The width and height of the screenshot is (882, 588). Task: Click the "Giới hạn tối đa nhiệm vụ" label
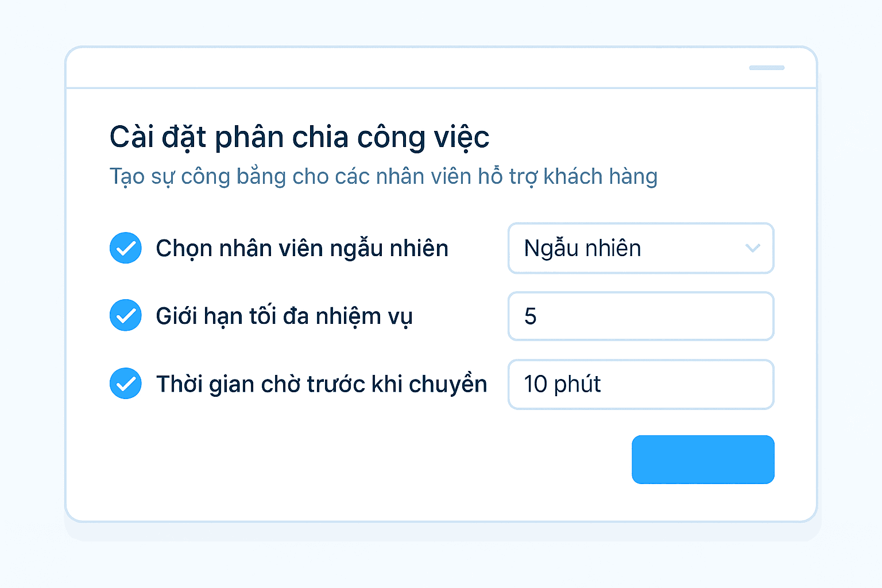tap(284, 316)
